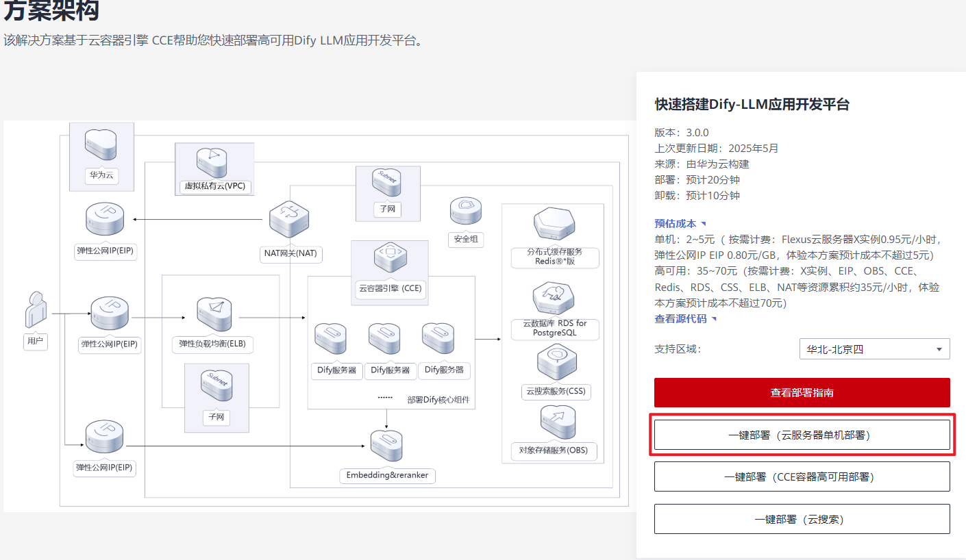Select the 快速搭建Dify-LLM应用开发平台 title
This screenshot has height=560, width=966.
tap(752, 104)
